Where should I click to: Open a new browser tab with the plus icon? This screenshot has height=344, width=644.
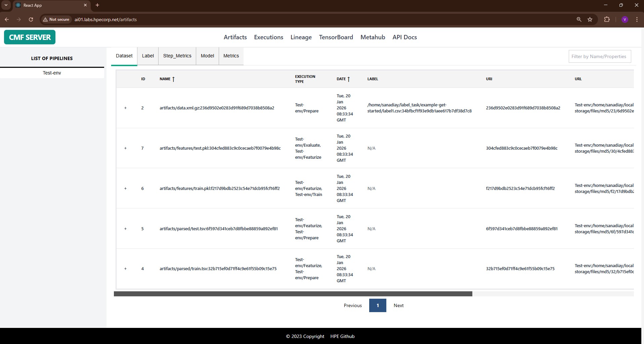click(97, 5)
